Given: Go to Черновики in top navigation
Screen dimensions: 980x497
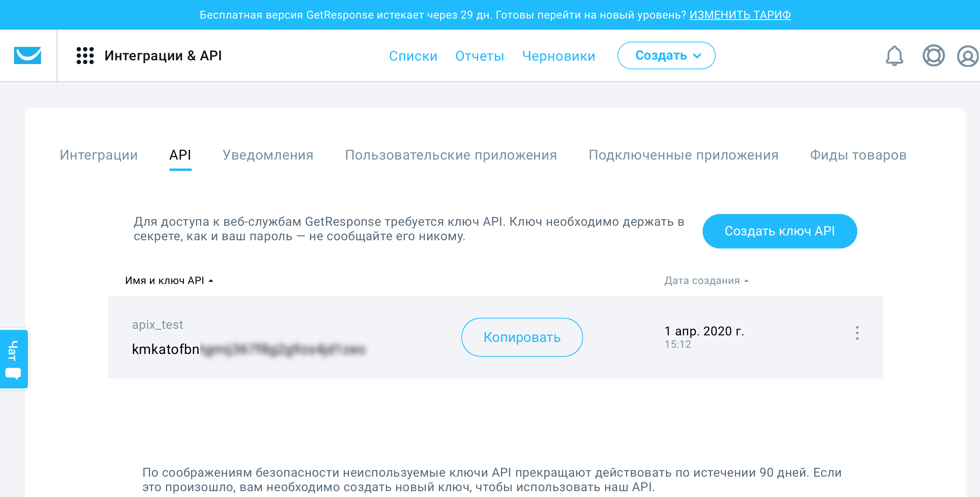Looking at the screenshot, I should click(559, 56).
